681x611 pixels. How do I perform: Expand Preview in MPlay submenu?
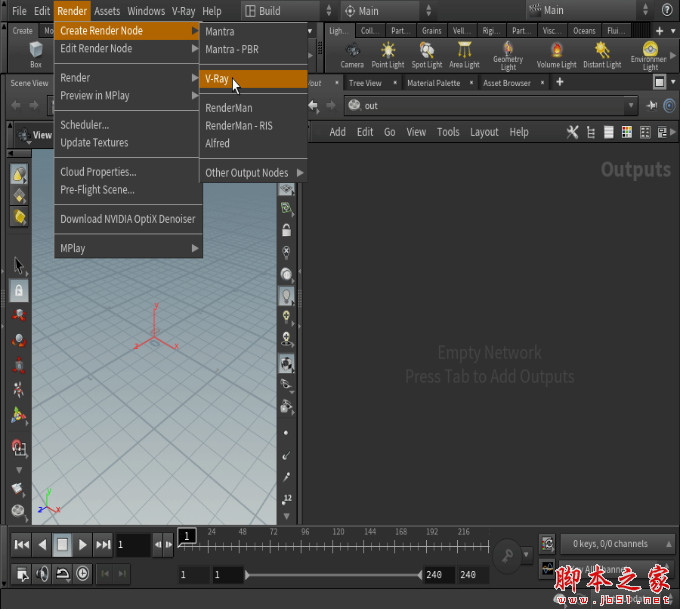[127, 96]
